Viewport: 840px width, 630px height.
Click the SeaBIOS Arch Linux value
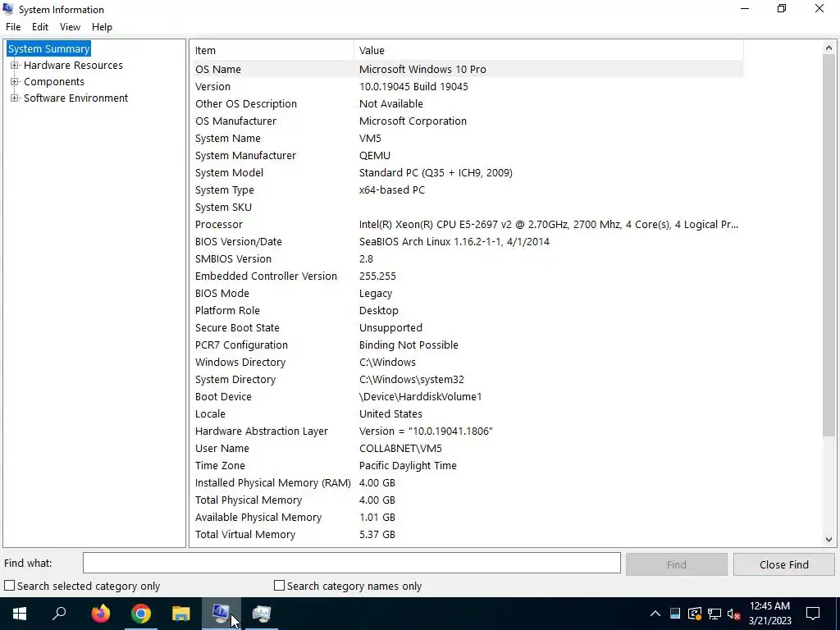point(454,242)
